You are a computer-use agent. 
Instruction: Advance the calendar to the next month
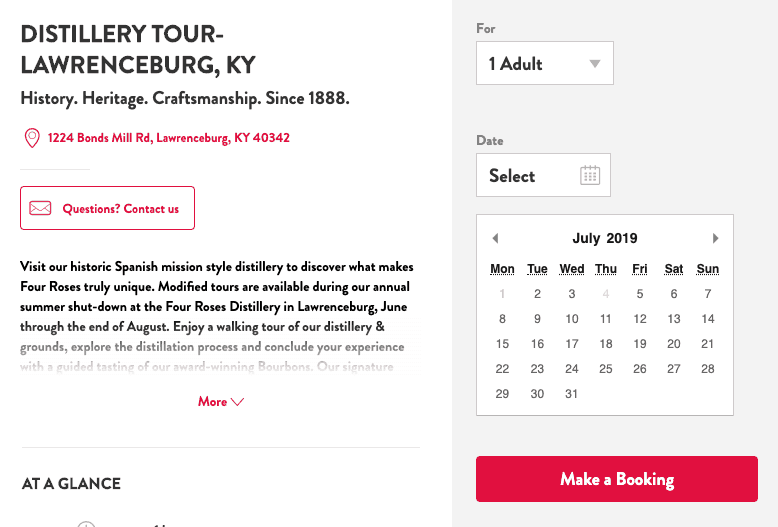pos(715,238)
